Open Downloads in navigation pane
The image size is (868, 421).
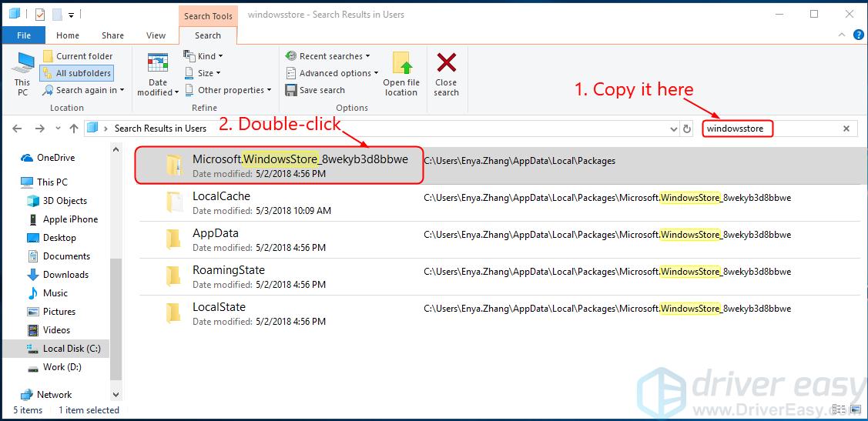click(x=58, y=275)
